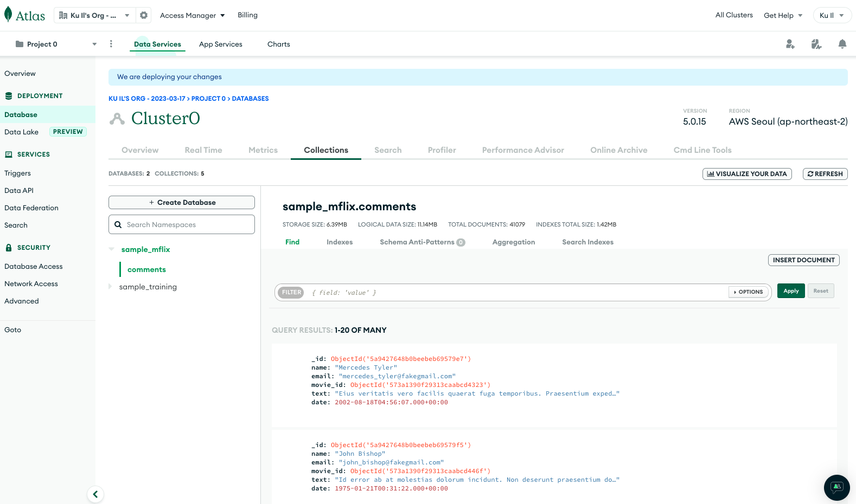This screenshot has height=504, width=856.
Task: Apply the query filter
Action: (x=791, y=291)
